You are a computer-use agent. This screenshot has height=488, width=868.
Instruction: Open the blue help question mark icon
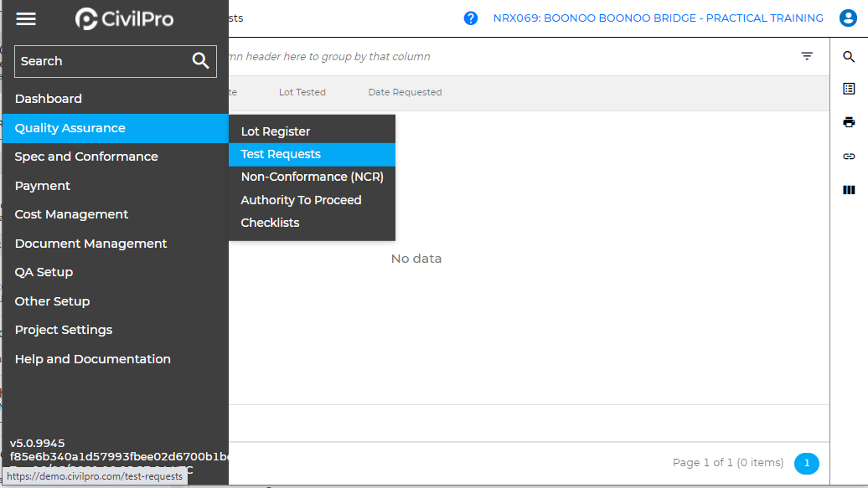(x=471, y=18)
